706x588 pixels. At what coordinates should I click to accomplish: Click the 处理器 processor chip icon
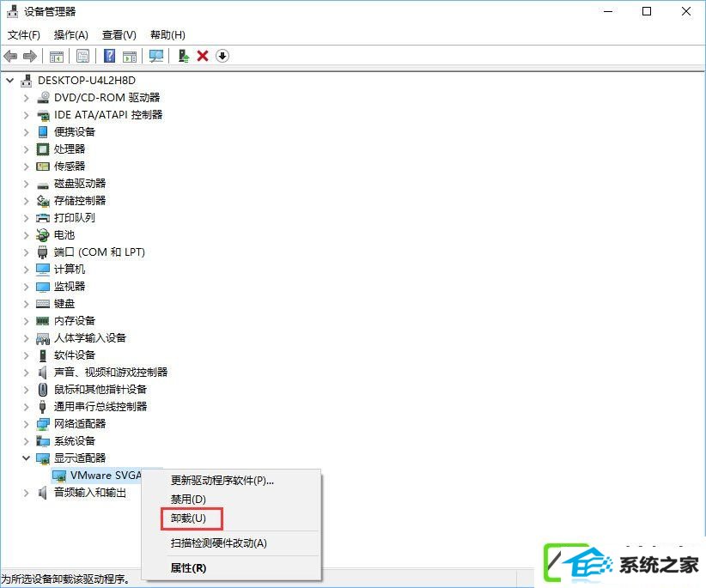point(43,149)
